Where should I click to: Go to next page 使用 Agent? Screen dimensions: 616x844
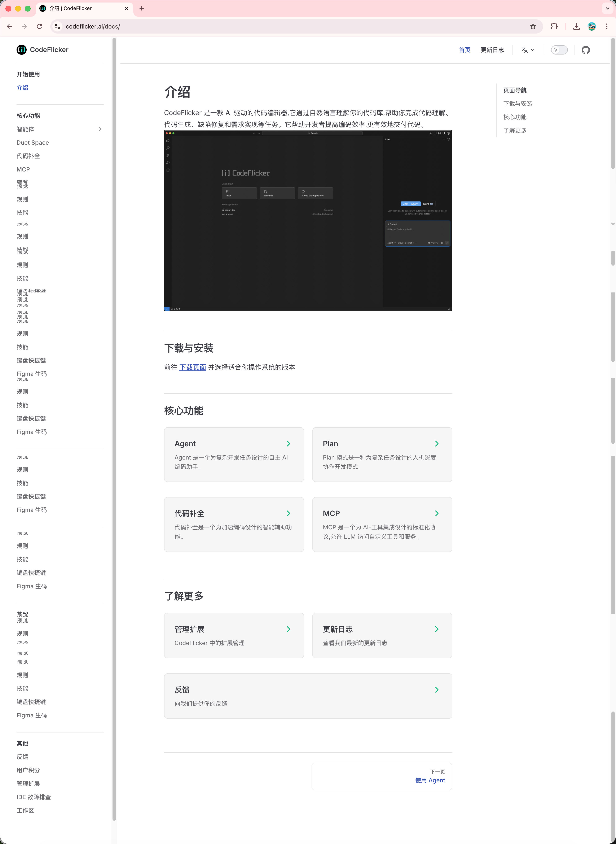pyautogui.click(x=430, y=780)
